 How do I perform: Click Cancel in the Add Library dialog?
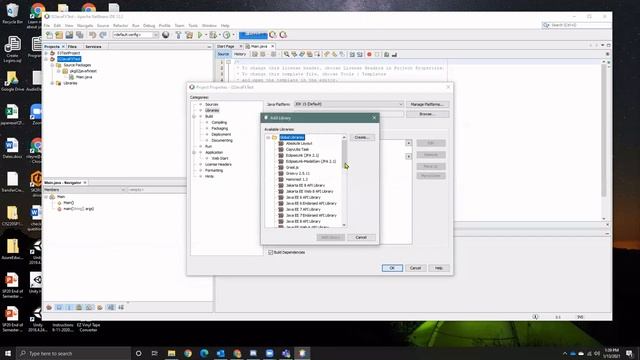[x=361, y=237]
